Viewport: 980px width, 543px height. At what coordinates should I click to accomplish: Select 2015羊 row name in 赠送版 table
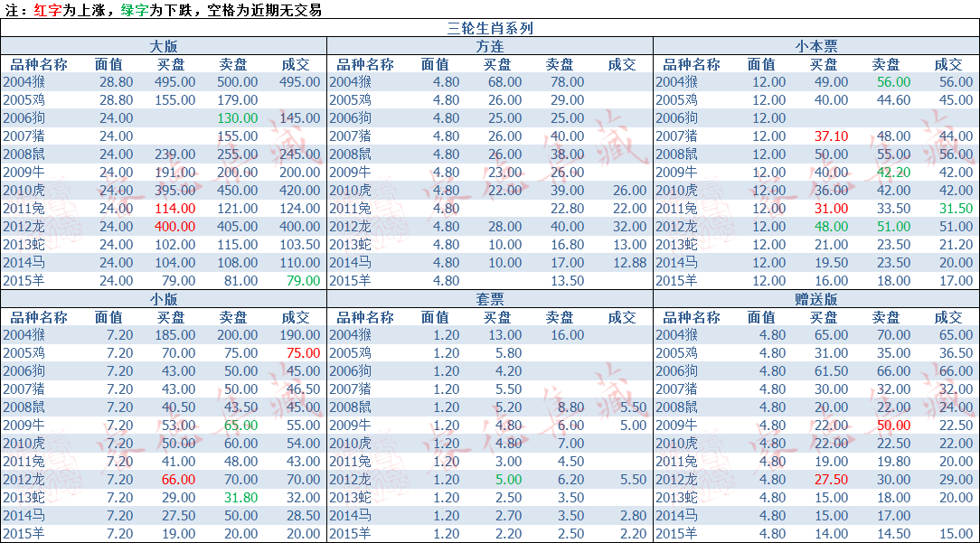click(677, 534)
